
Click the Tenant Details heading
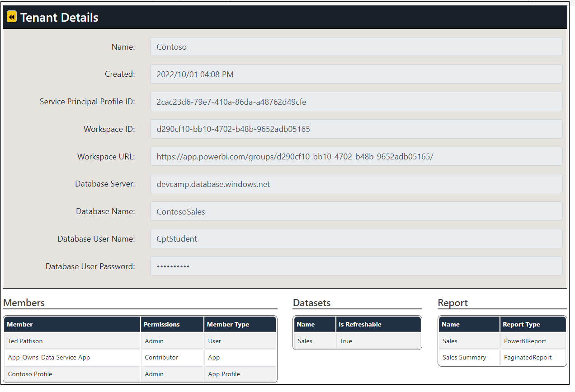(x=59, y=17)
